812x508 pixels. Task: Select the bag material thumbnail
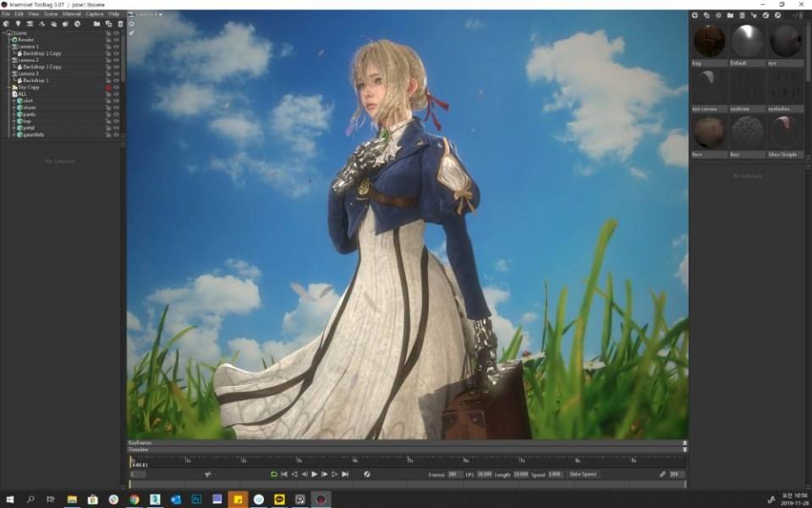(709, 41)
